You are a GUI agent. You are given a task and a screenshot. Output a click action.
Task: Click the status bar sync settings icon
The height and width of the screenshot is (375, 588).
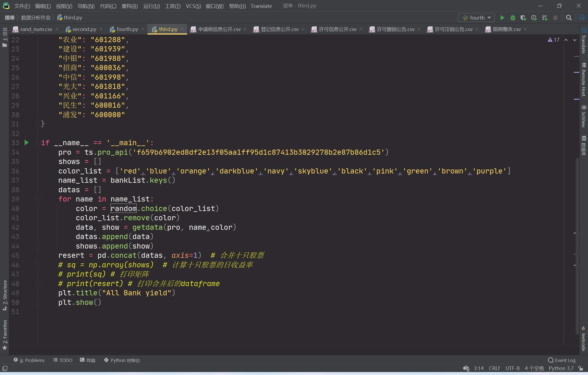click(466, 368)
